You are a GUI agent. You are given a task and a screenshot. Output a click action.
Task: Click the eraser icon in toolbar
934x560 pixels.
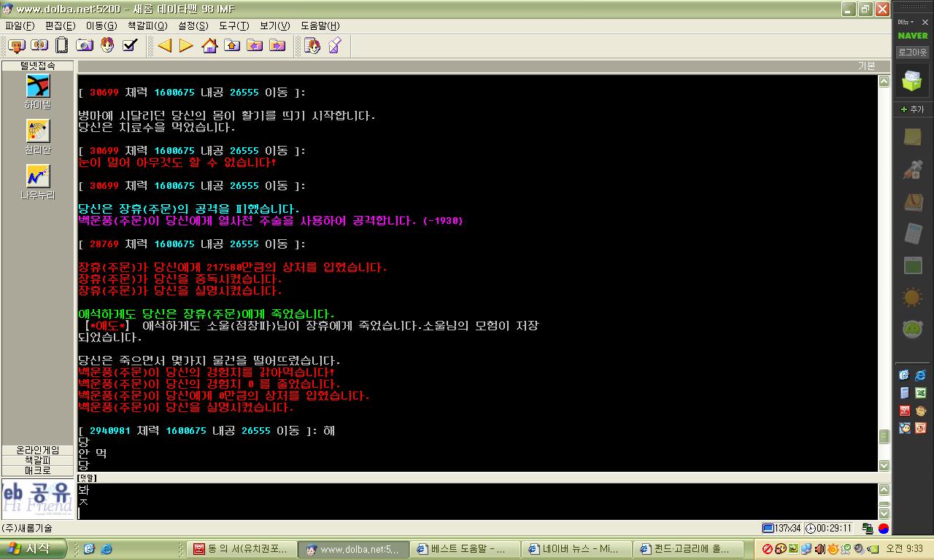coord(334,46)
